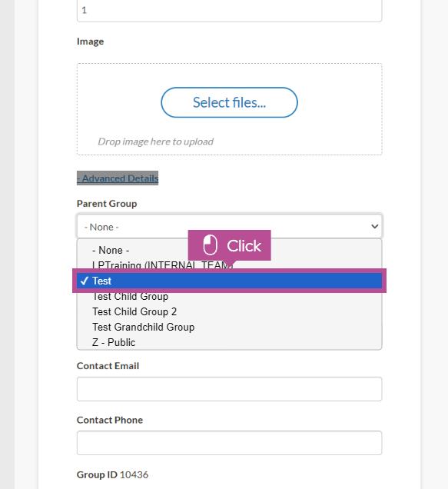Select Test Grandchild Group option

click(x=229, y=327)
